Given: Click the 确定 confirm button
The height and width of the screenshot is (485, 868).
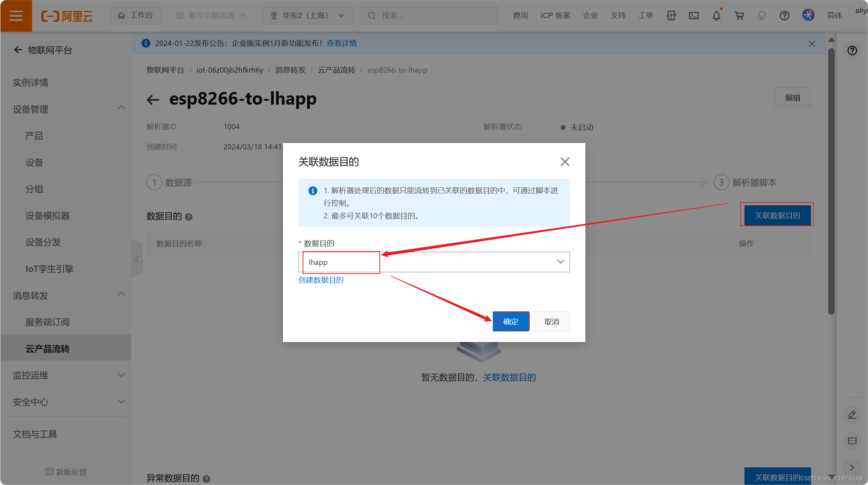Looking at the screenshot, I should pyautogui.click(x=511, y=321).
